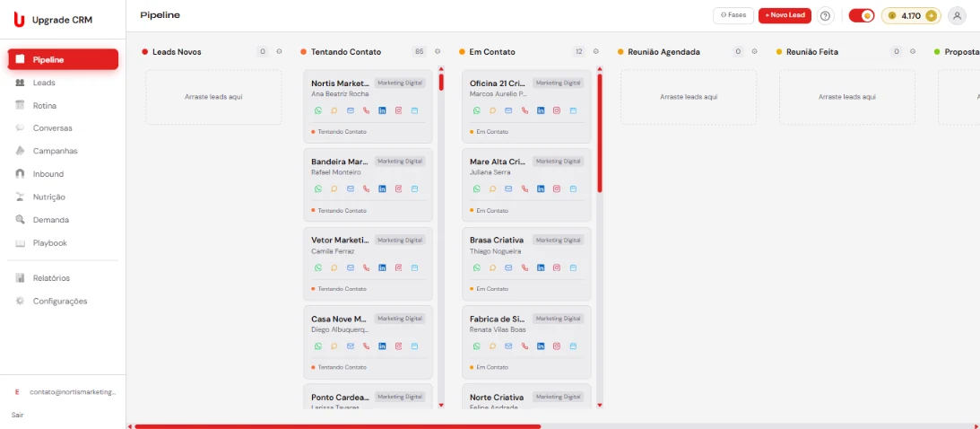Open the Bandeira Marketing lead card title

click(x=340, y=162)
